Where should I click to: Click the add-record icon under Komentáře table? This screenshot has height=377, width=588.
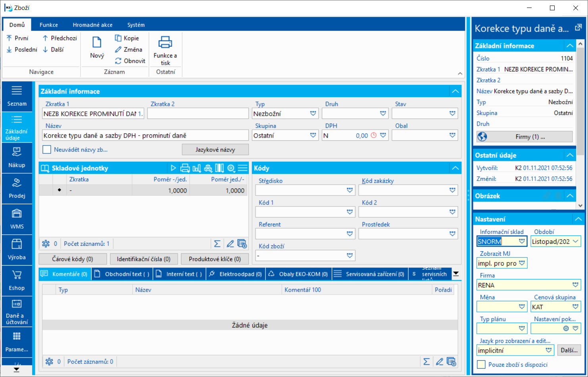coord(452,362)
